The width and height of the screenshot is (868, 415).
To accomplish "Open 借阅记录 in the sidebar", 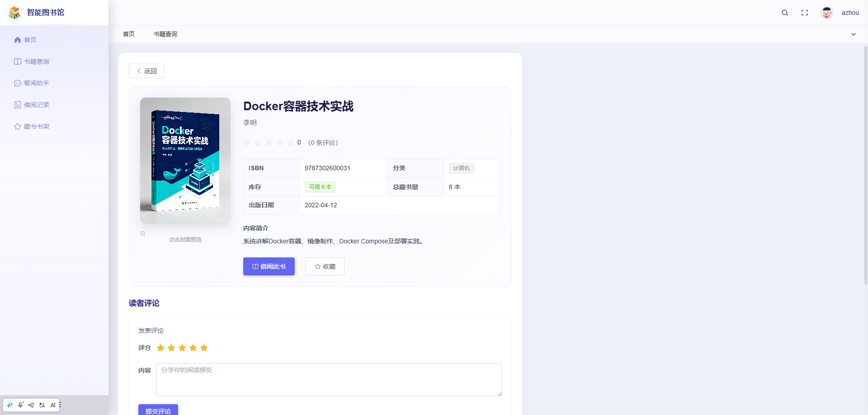I will click(54, 105).
